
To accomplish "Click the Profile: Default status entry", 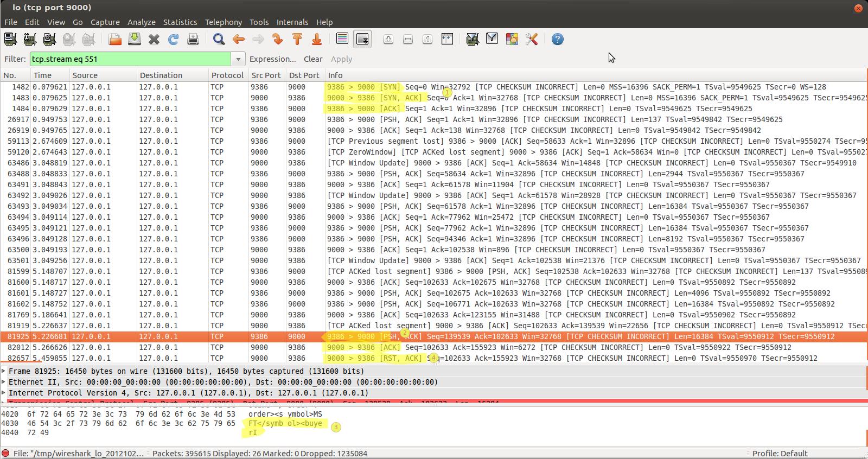I will [780, 454].
